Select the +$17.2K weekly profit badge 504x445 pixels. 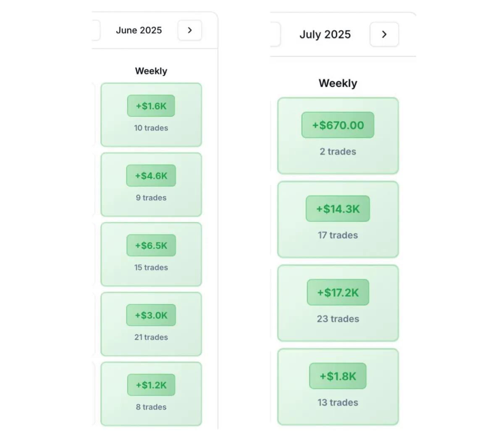click(338, 292)
